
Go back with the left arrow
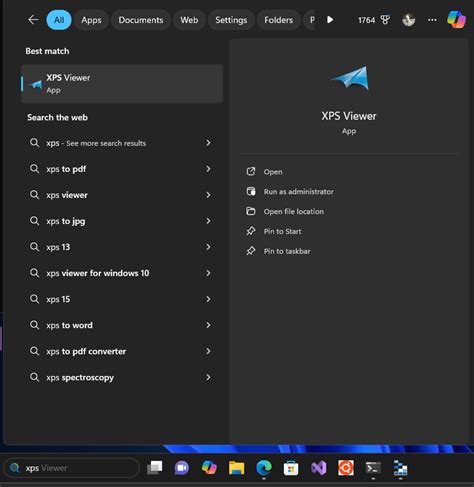(33, 20)
